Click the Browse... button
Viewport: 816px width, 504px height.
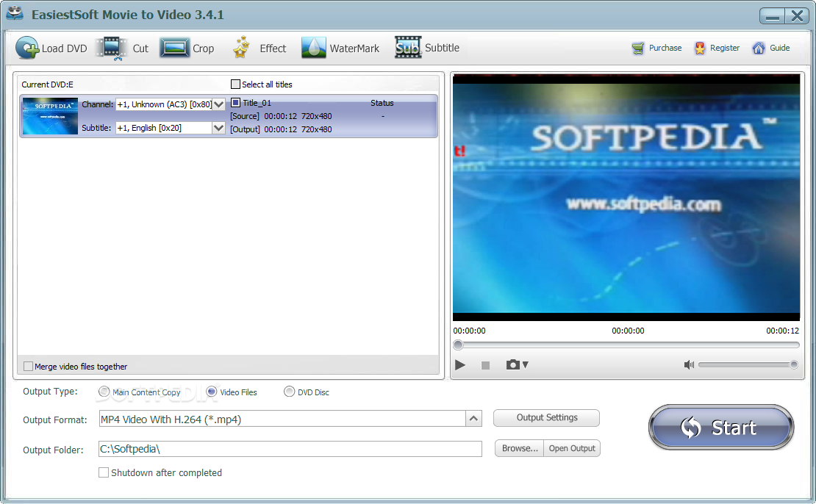(519, 448)
